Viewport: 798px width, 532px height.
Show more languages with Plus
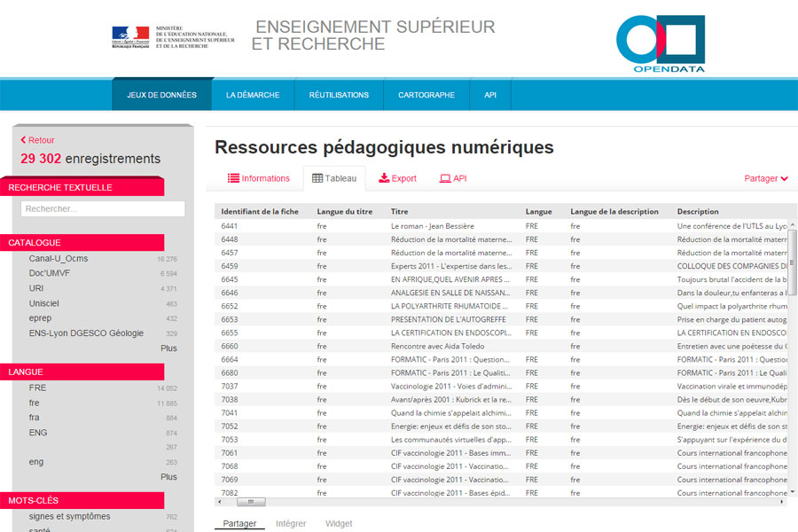[168, 477]
